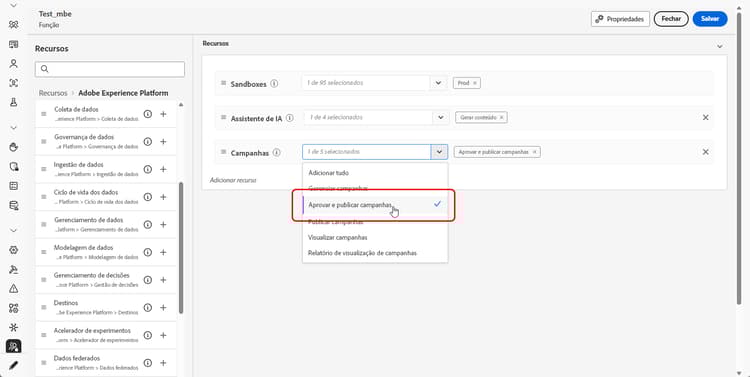Collapse the top sidebar group chevron
This screenshot has height=377, width=750.
(x=13, y=6)
